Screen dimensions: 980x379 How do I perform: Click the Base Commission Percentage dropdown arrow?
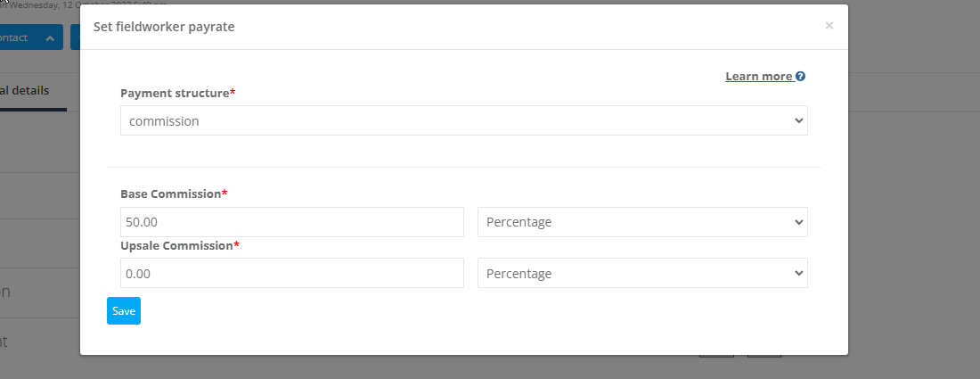click(x=798, y=222)
